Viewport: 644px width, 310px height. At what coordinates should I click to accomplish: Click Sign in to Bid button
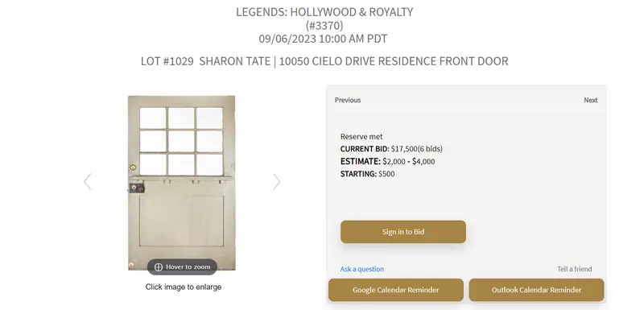pos(403,232)
